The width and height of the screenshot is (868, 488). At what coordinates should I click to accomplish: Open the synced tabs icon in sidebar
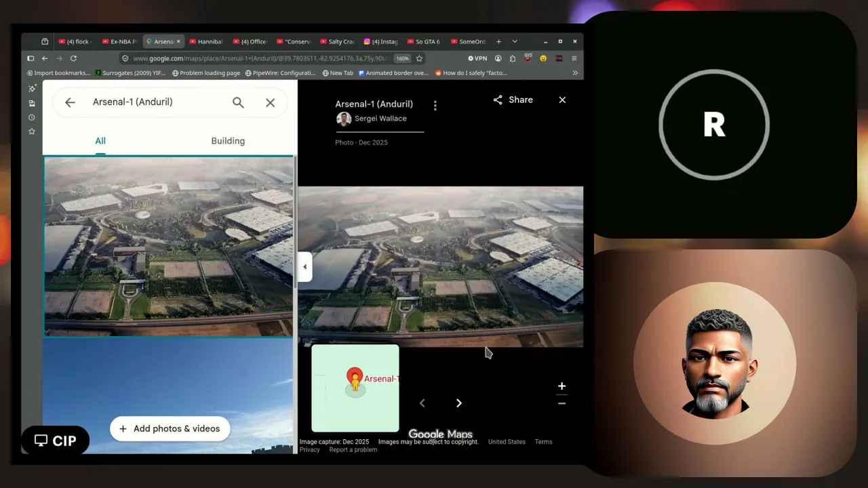pyautogui.click(x=32, y=103)
